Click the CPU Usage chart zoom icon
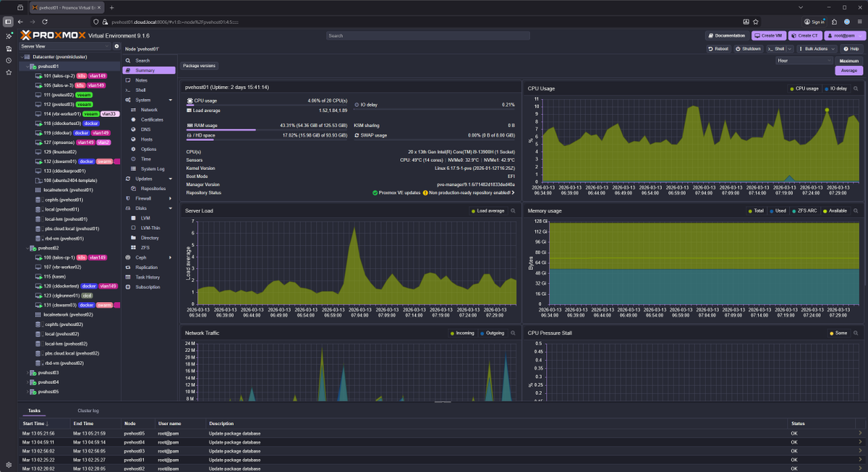The width and height of the screenshot is (868, 472). tap(856, 88)
